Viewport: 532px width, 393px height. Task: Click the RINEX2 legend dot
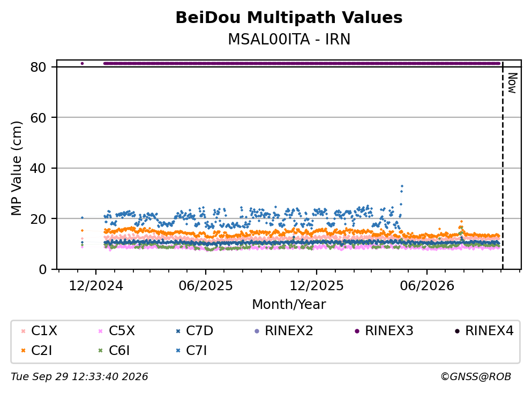(257, 331)
